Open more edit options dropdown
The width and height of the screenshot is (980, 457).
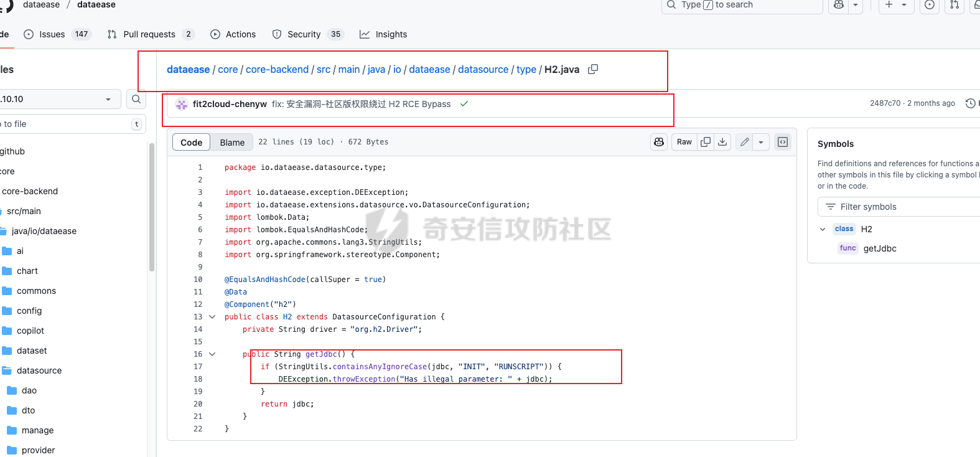pyautogui.click(x=761, y=142)
